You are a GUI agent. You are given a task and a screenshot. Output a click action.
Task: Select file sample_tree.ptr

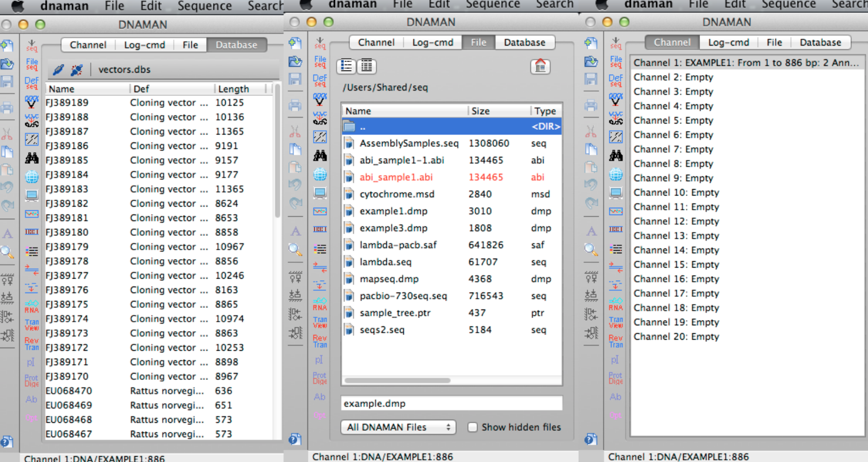click(x=451, y=313)
